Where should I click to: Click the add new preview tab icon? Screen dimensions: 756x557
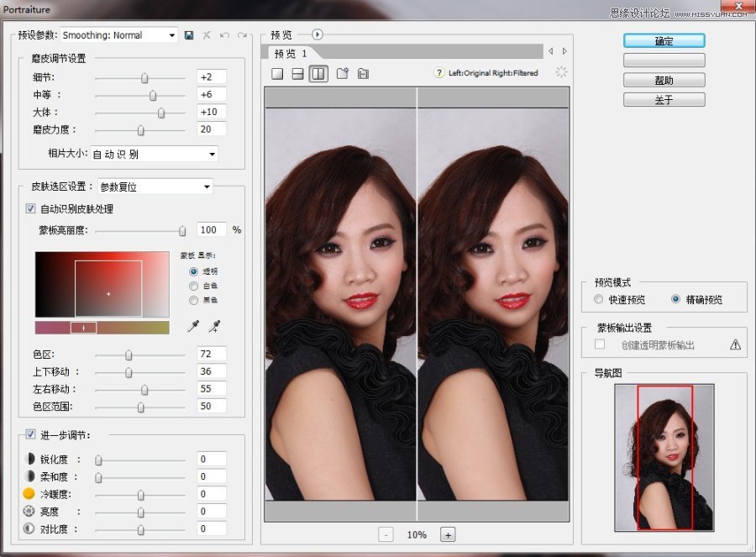pyautogui.click(x=342, y=74)
